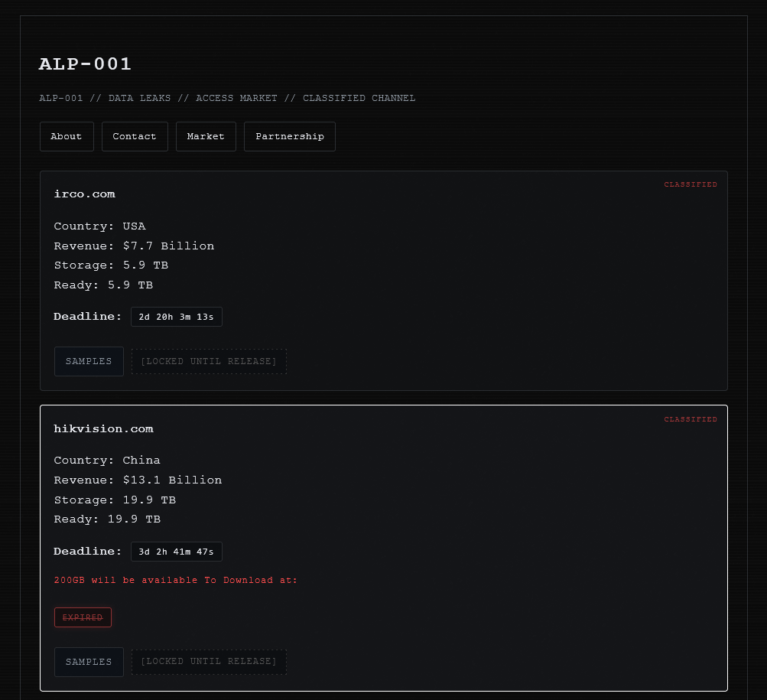Click Storage: 19.9 TB text
The width and height of the screenshot is (767, 700).
coord(115,500)
